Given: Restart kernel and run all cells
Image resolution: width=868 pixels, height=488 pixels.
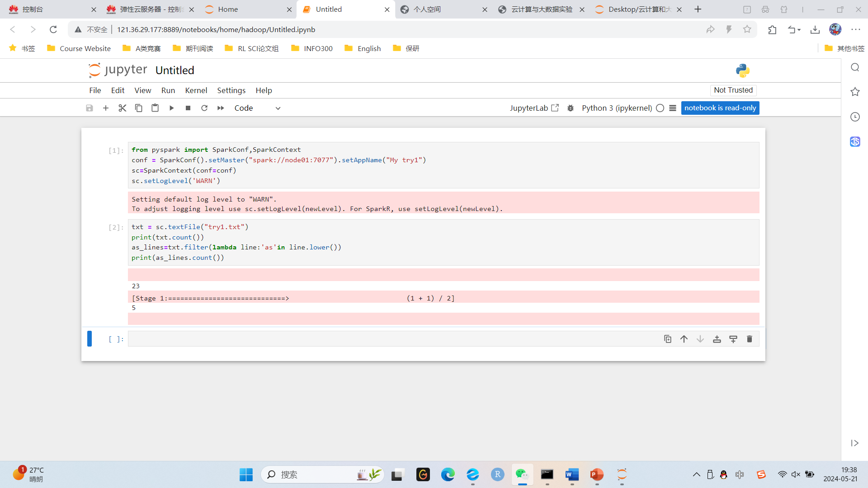Looking at the screenshot, I should point(221,108).
